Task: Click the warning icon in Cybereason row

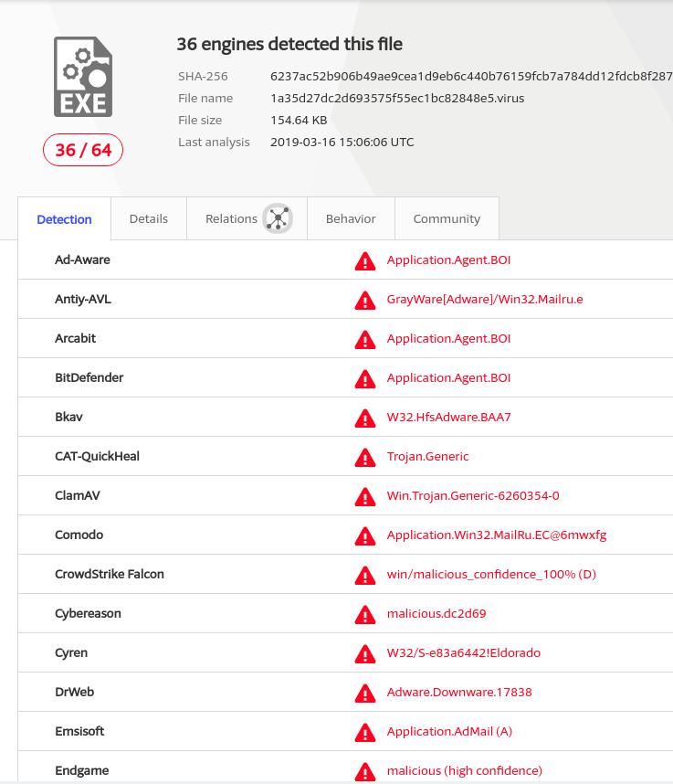Action: [365, 615]
